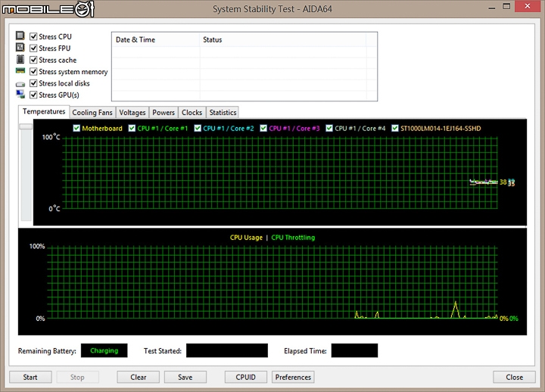The width and height of the screenshot is (545, 392).
Task: Click the cache chip icon beside Stress cache
Action: coord(20,60)
